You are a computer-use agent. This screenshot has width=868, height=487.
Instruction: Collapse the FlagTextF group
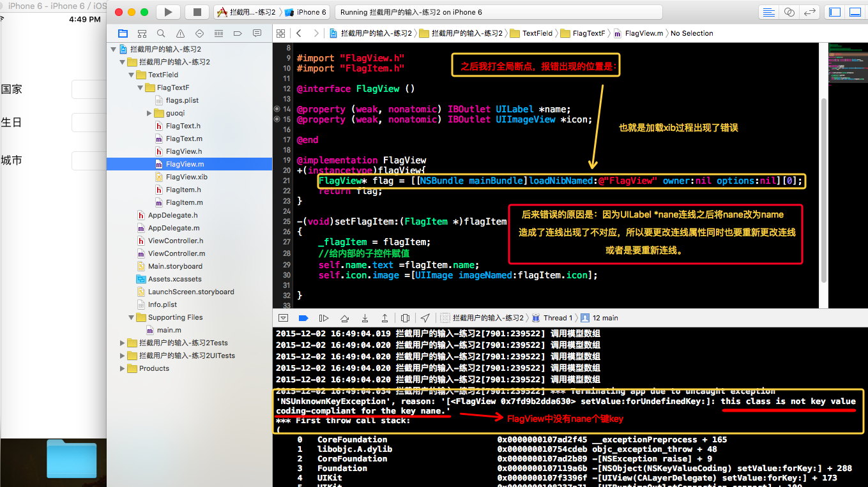(141, 87)
